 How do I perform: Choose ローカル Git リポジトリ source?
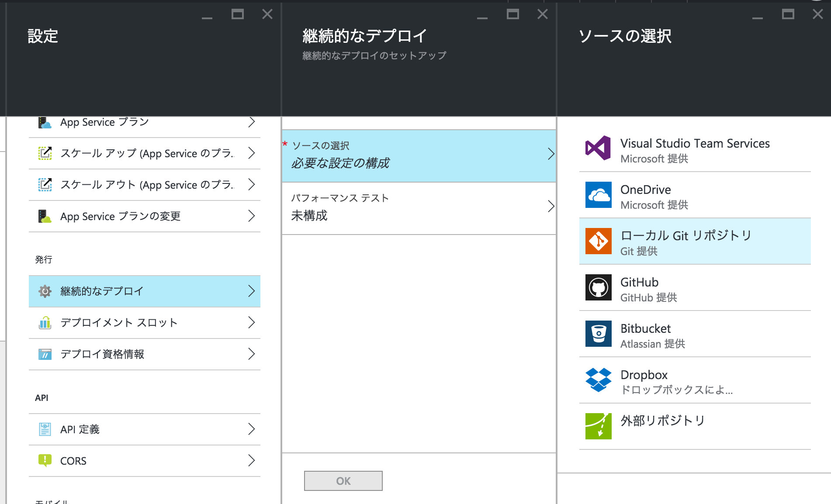pyautogui.click(x=695, y=241)
